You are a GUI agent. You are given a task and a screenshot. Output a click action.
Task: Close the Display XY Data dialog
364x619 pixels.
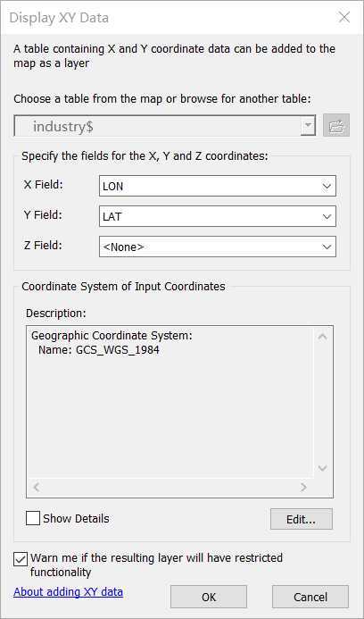[x=344, y=17]
